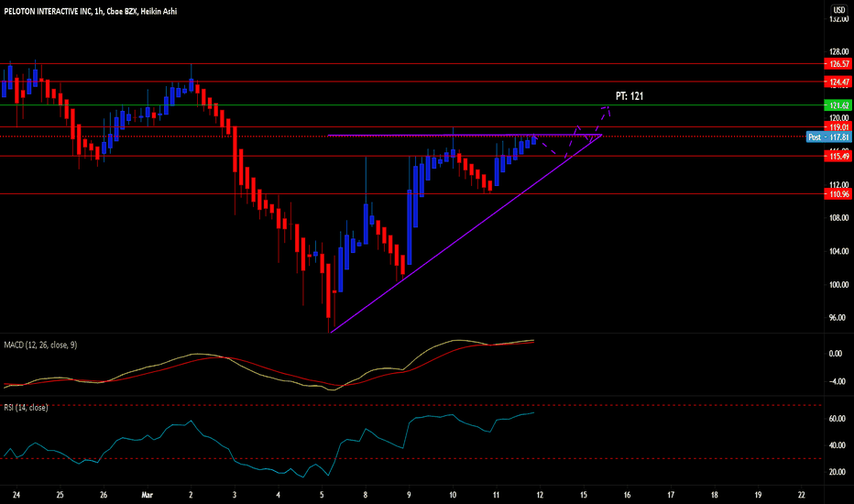This screenshot has height=504, width=854.
Task: Open the USD currency selector
Action: 838,10
